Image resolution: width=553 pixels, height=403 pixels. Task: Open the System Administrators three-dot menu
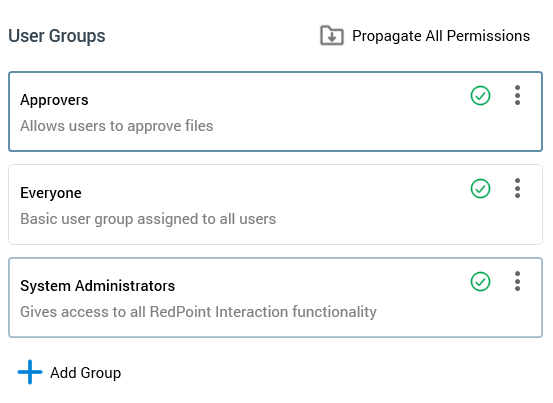pos(517,281)
